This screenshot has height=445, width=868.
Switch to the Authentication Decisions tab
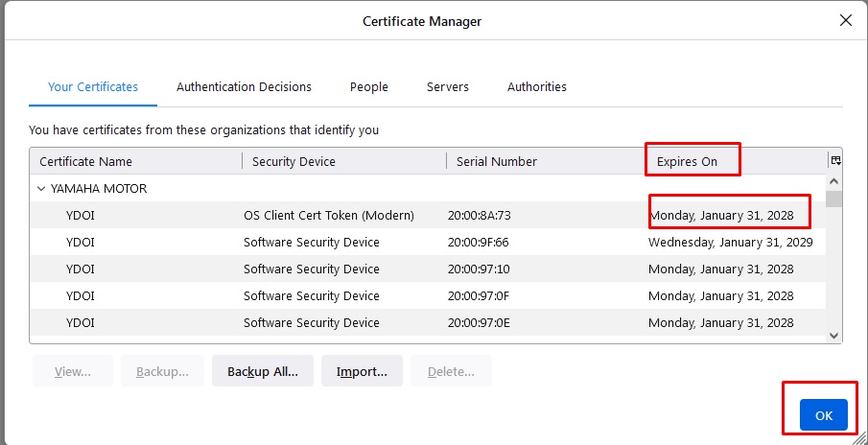(245, 87)
